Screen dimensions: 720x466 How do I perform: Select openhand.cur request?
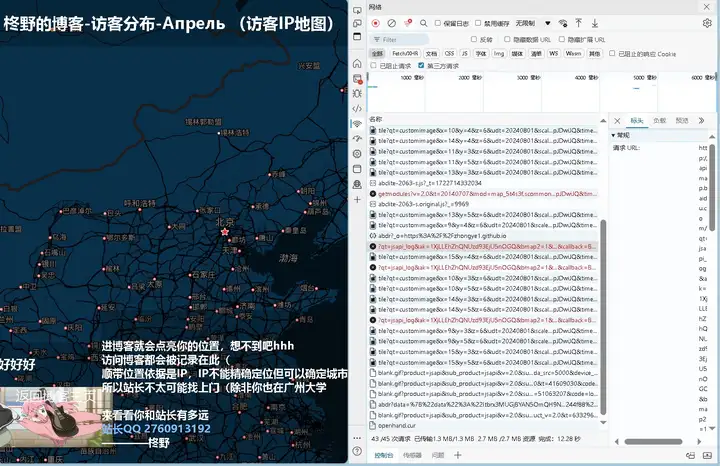pyautogui.click(x=484, y=426)
